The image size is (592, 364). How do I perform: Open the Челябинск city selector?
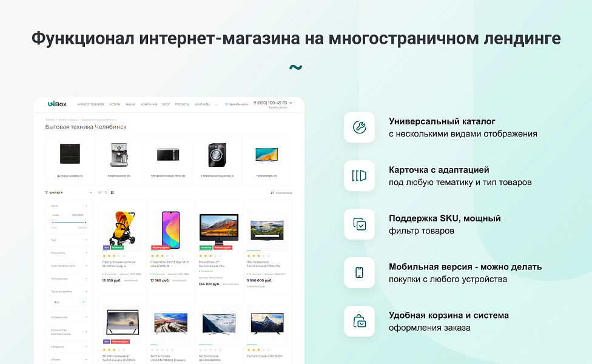(238, 104)
